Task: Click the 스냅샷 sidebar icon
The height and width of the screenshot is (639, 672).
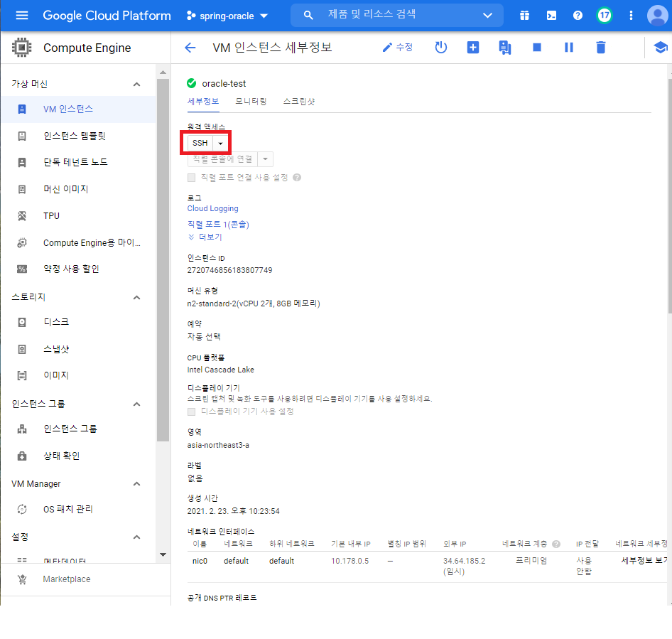Action: 22,349
